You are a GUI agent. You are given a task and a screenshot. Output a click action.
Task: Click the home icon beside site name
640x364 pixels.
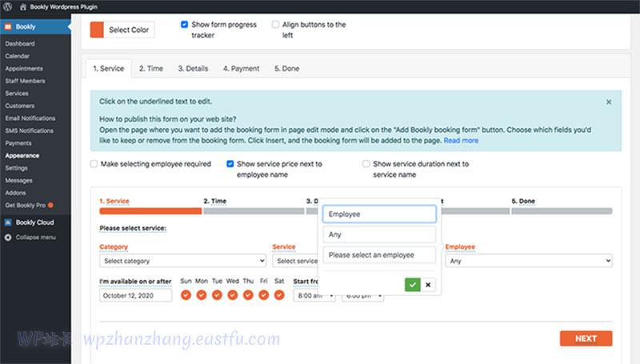(23, 7)
